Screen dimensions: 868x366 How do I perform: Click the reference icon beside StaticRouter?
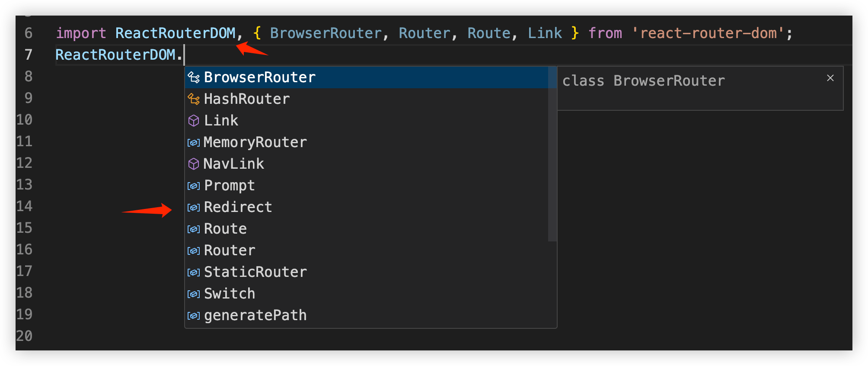193,272
